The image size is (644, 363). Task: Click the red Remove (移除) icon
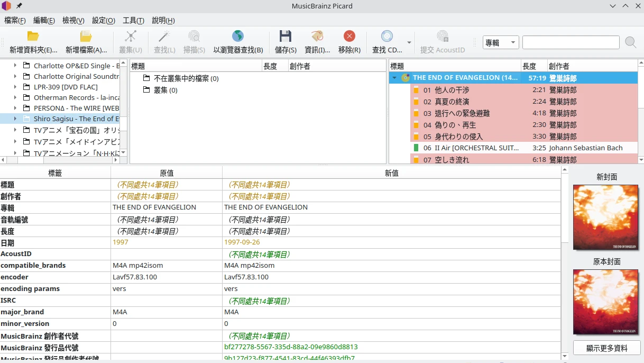[x=349, y=37]
